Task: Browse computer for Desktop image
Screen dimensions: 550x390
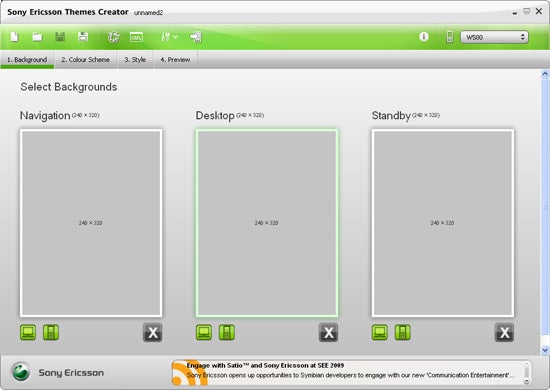Action: (x=204, y=332)
